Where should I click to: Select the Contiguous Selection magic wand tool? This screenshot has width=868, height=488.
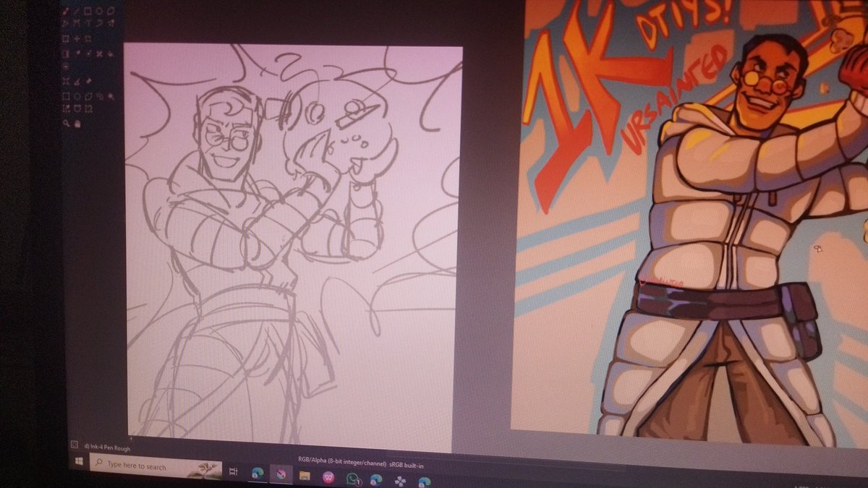tap(111, 97)
